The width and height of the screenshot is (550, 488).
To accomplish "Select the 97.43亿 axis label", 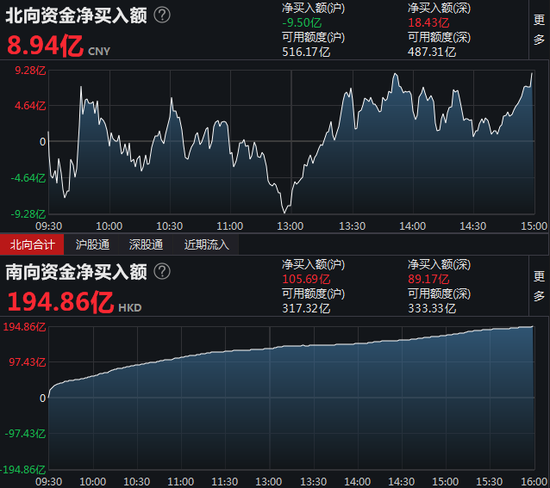I will [27, 362].
